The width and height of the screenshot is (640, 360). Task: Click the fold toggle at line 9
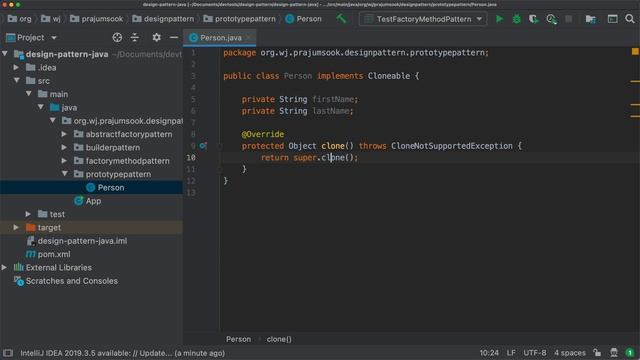click(220, 146)
